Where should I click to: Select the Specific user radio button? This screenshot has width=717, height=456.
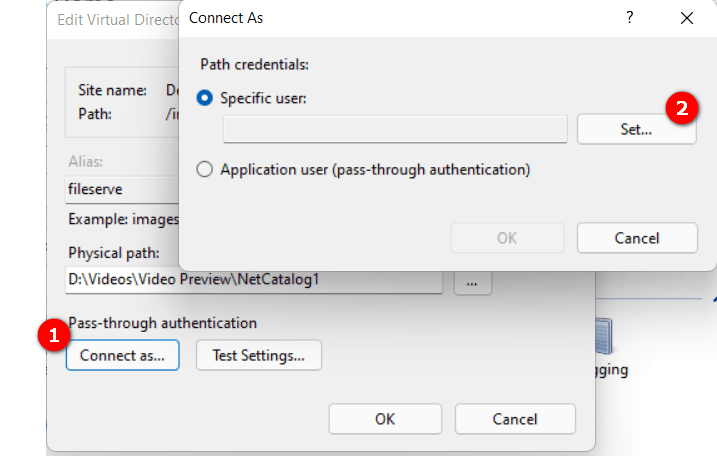pos(206,98)
